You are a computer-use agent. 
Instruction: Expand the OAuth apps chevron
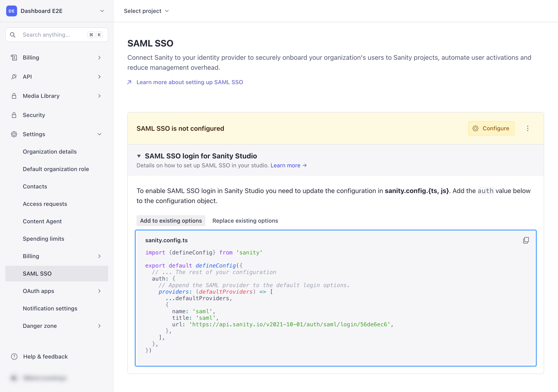[x=99, y=291]
